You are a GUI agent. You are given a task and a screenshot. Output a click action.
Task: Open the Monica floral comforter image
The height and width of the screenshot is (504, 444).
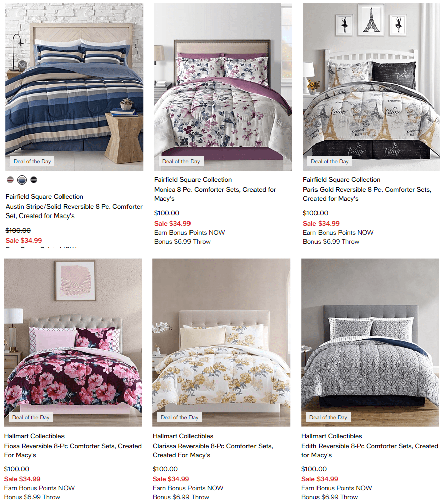tap(223, 87)
